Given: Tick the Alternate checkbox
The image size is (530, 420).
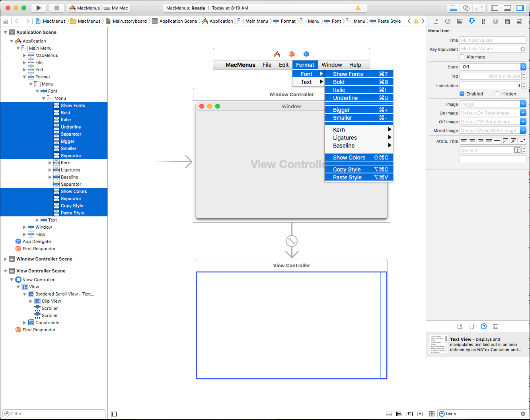Looking at the screenshot, I should (462, 57).
